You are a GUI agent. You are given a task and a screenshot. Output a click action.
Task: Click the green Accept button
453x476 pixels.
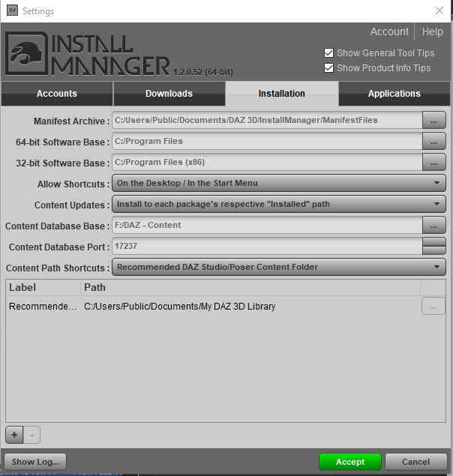tap(350, 462)
